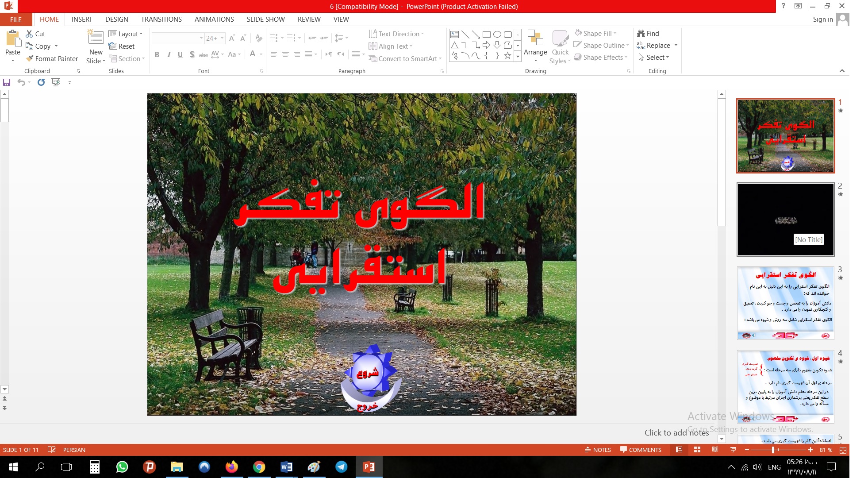Start slide show from status bar icon
This screenshot has width=868, height=478.
(x=733, y=450)
